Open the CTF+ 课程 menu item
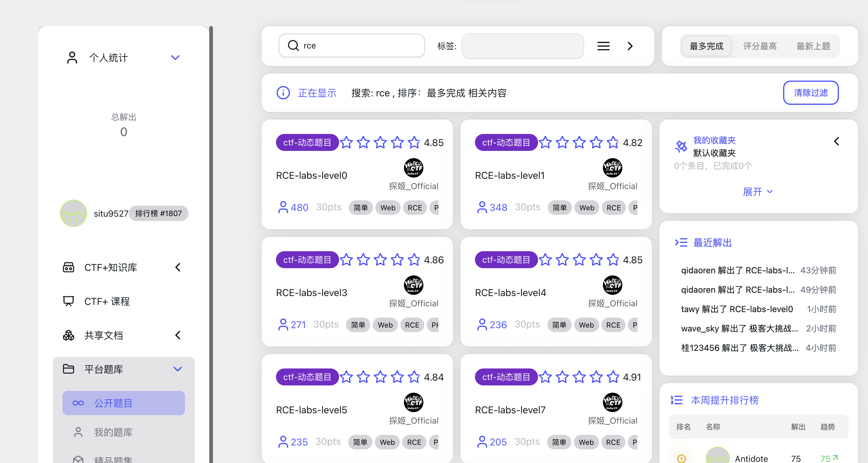The height and width of the screenshot is (463, 868). coord(107,301)
